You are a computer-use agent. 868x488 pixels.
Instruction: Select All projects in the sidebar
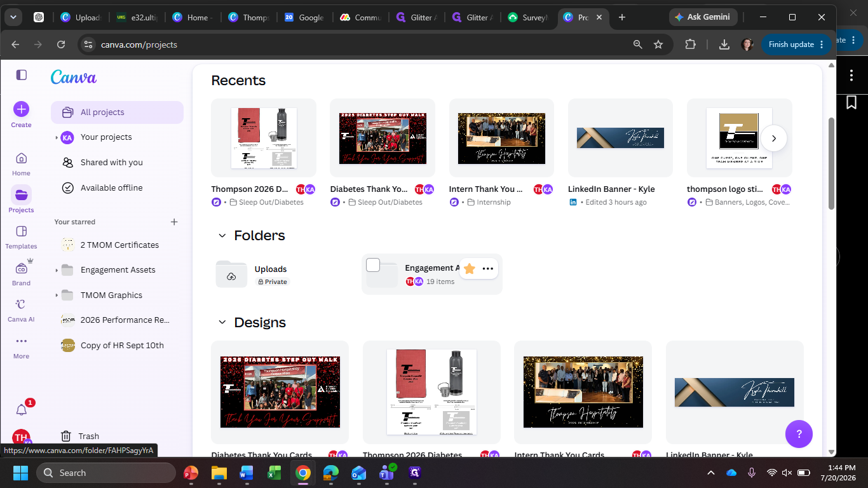117,112
